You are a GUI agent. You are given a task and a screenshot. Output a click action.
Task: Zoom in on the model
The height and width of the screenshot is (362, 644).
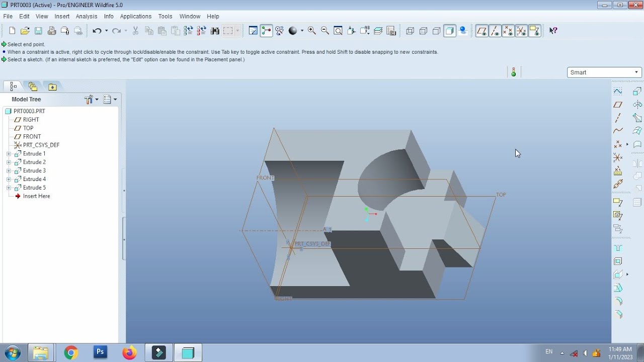[x=312, y=31]
